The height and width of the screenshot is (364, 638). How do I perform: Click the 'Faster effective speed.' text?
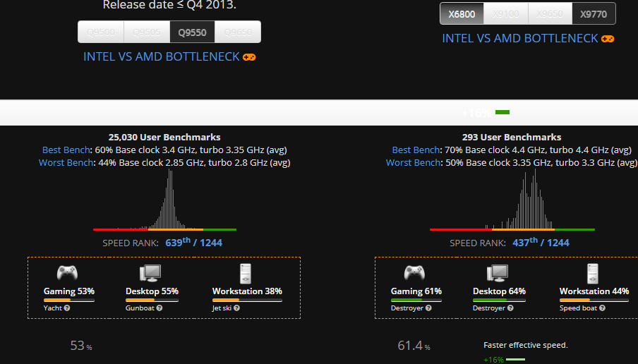525,345
